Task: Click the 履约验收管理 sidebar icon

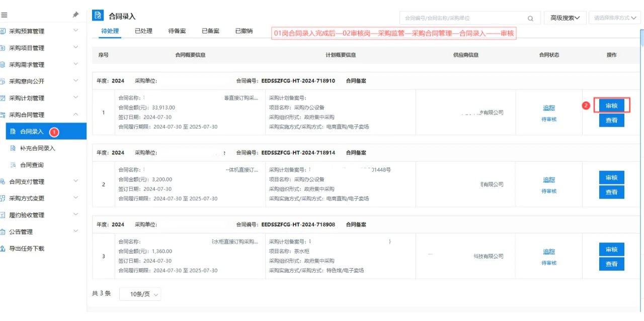Action: 3,215
